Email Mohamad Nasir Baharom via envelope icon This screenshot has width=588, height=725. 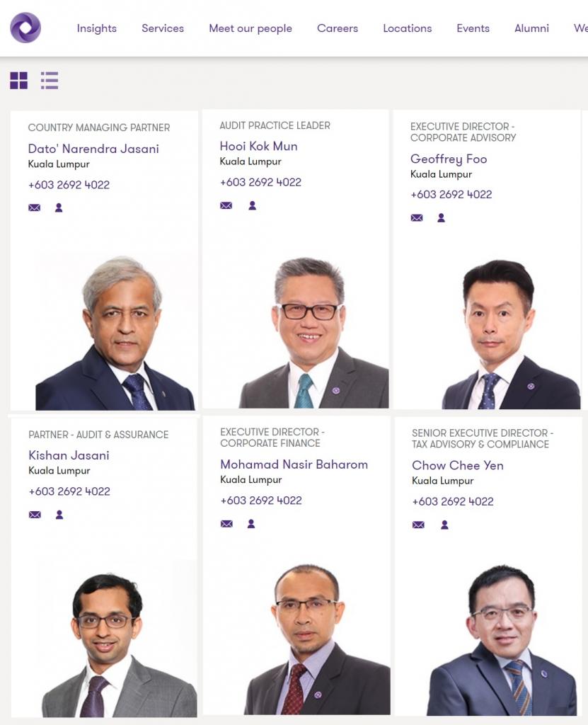(226, 524)
